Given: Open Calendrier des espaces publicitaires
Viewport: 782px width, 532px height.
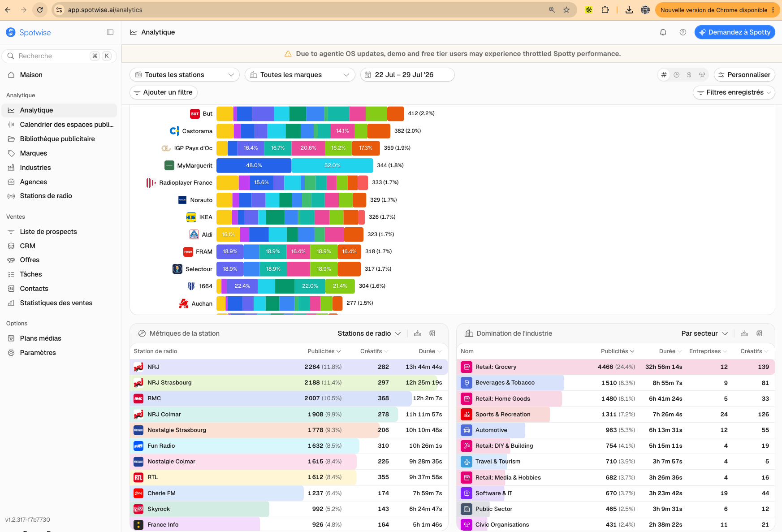Looking at the screenshot, I should pos(59,125).
